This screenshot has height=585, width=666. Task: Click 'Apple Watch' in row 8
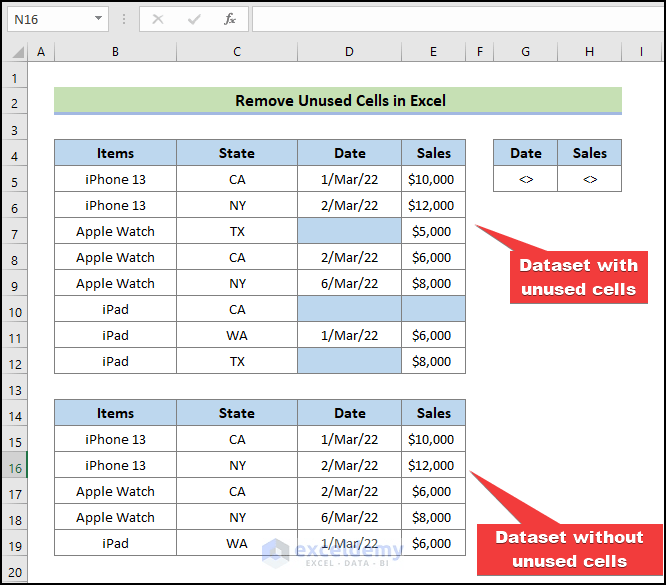[x=115, y=257]
